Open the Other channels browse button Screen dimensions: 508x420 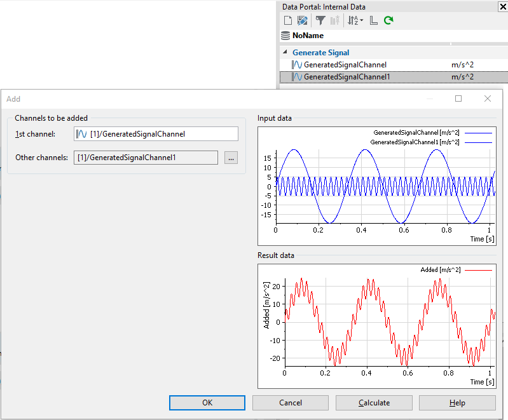click(231, 157)
